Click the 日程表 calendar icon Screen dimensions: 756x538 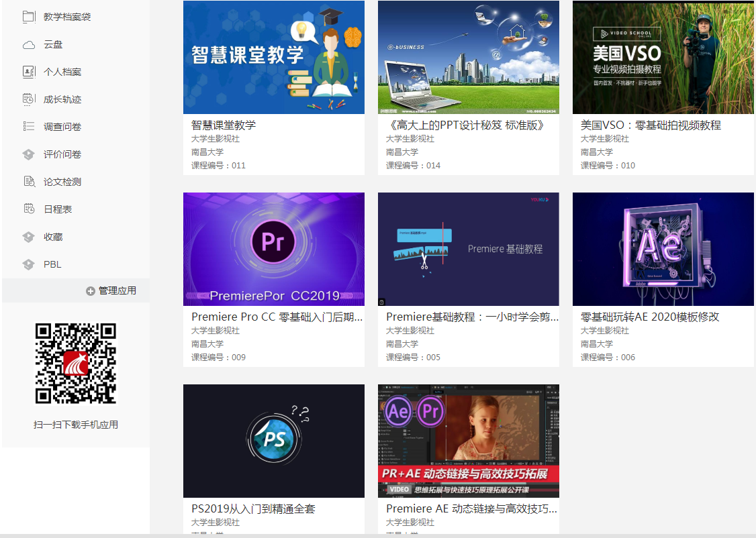click(x=29, y=209)
